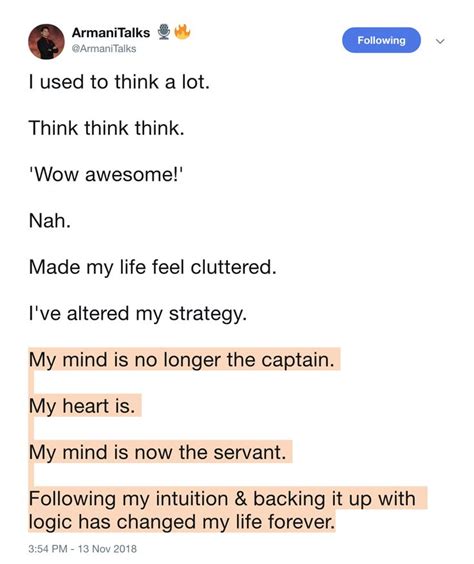Click highlighted 'Following my intuition & backing it up' line
This screenshot has height=564, width=474.
pyautogui.click(x=222, y=499)
